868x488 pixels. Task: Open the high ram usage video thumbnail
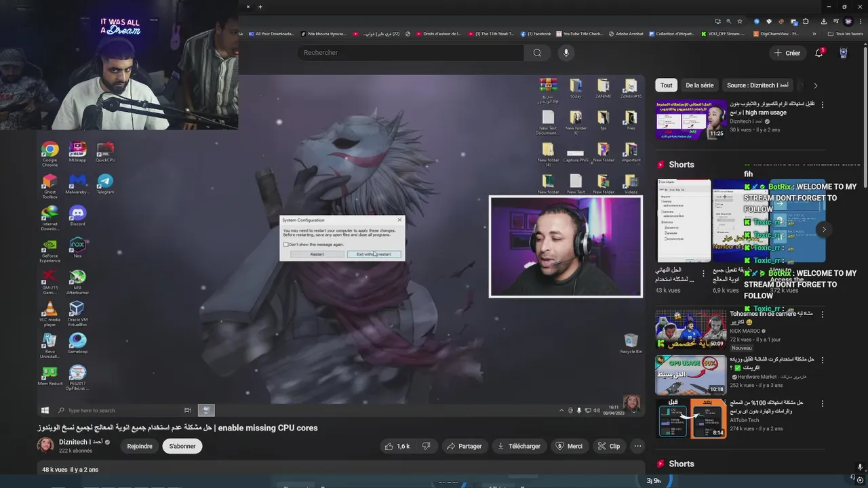tap(690, 119)
